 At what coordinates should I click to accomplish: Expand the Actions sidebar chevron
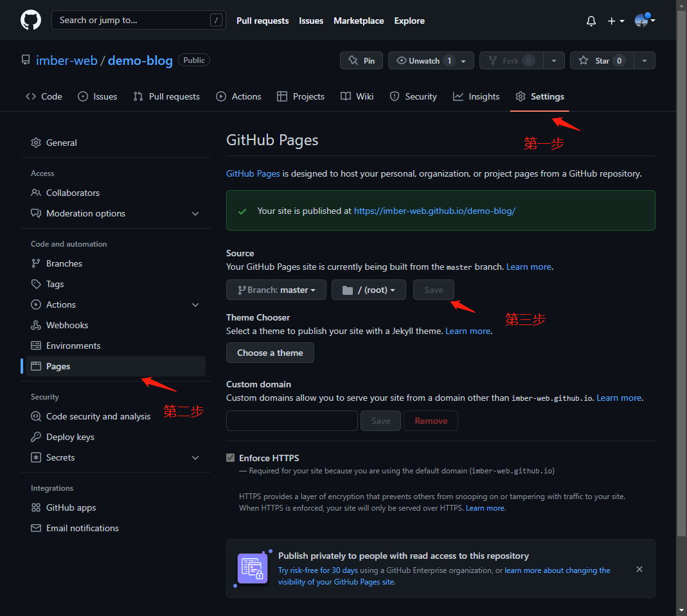pyautogui.click(x=195, y=304)
